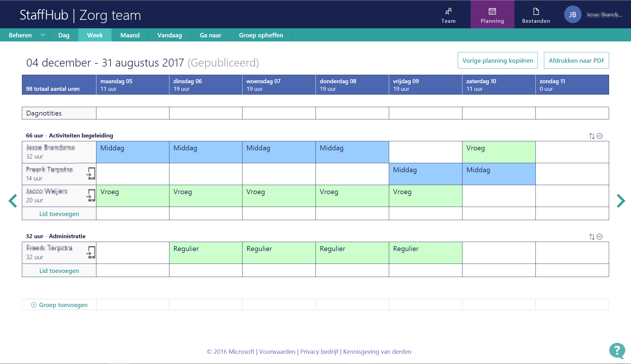Select Middag shift on vrijdag 09
631x364 pixels.
[x=426, y=174]
